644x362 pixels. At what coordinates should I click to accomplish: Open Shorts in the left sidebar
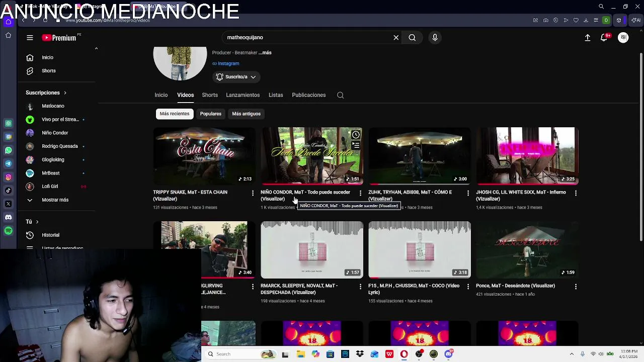[48, 71]
